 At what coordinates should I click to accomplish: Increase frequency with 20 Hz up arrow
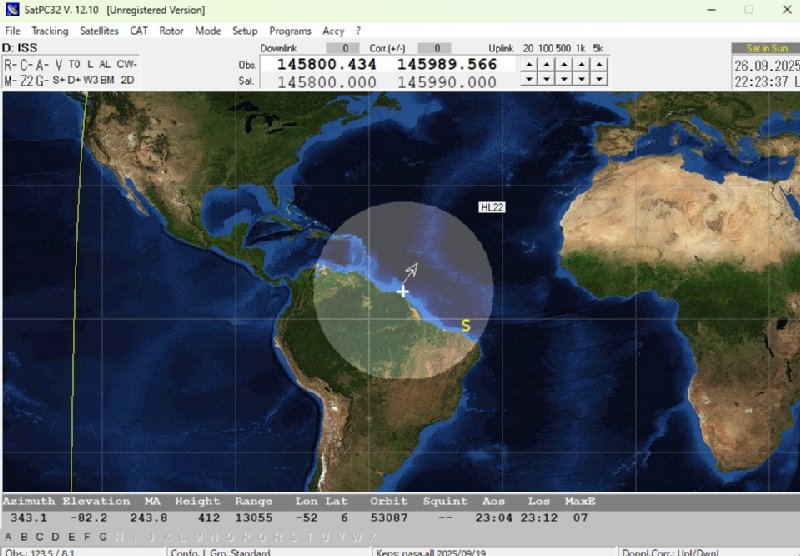[528, 63]
